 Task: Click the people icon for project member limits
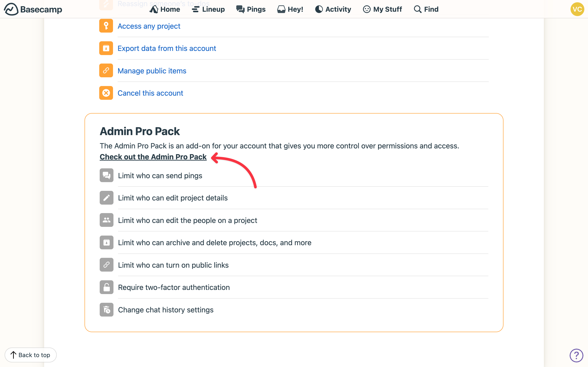(106, 220)
